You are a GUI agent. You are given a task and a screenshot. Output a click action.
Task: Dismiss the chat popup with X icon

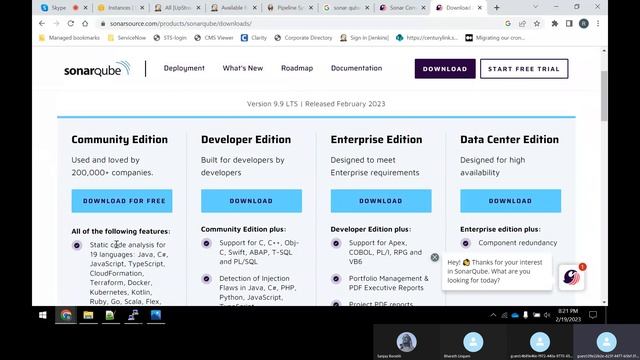435,257
